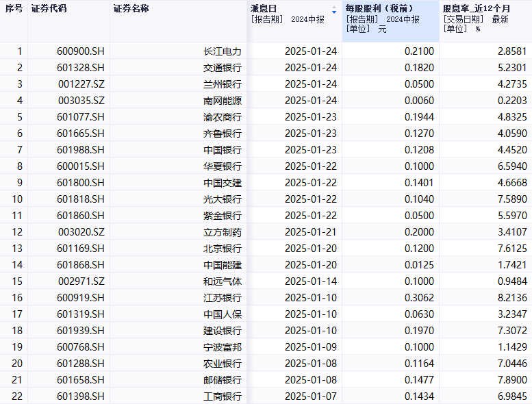Click the stock name 建设银行
The width and height of the screenshot is (532, 404).
click(x=223, y=331)
